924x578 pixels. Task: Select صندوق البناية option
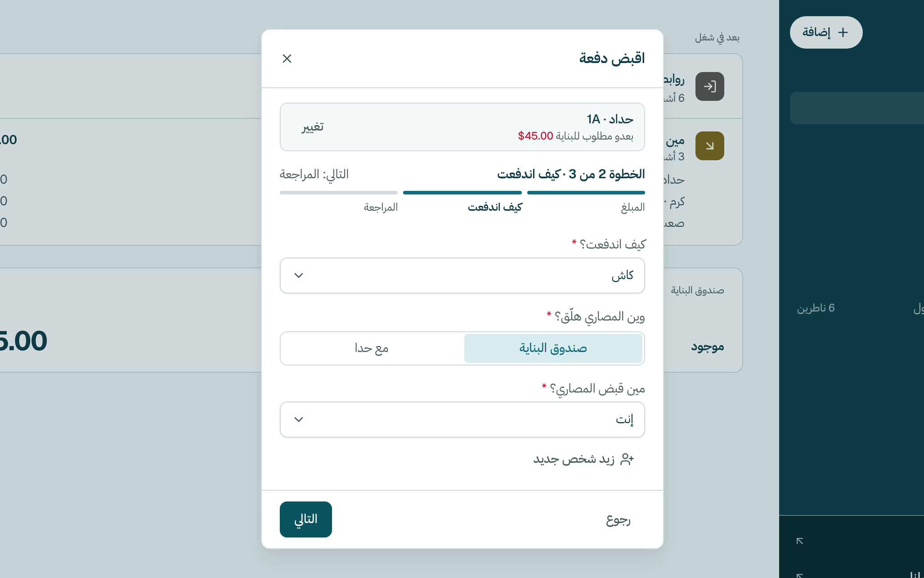pyautogui.click(x=553, y=348)
